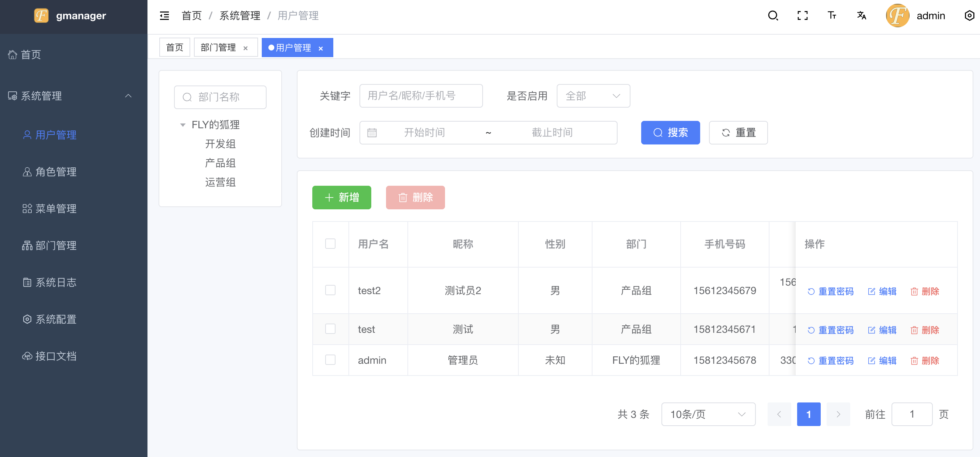Check the test2 row checkbox
Viewport: 980px width, 457px height.
[330, 290]
